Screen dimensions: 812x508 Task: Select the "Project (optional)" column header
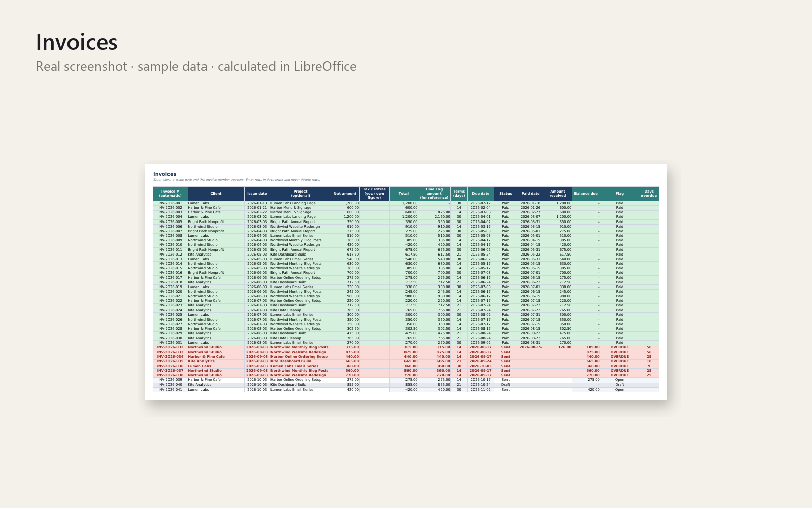point(300,194)
